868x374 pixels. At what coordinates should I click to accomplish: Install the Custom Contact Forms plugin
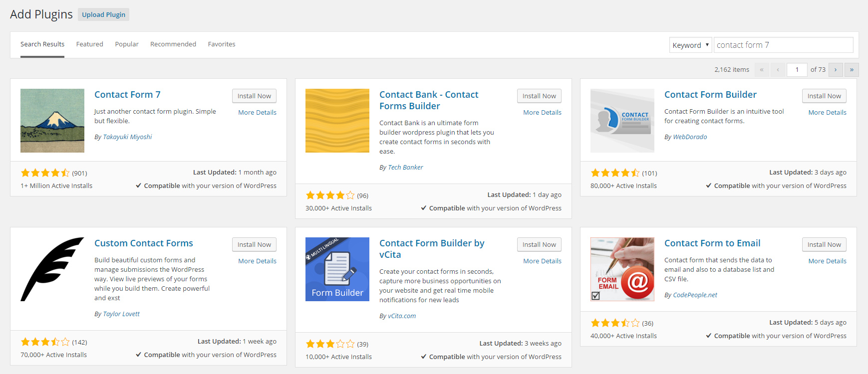tap(254, 244)
